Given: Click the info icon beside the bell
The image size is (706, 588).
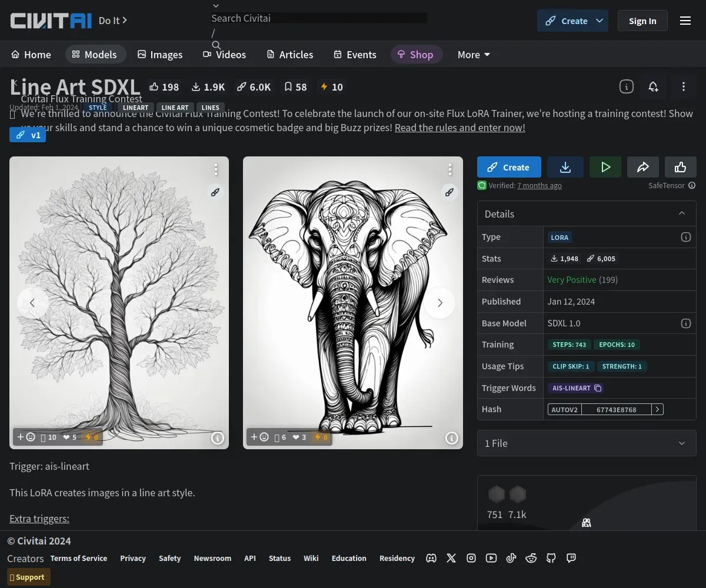Looking at the screenshot, I should (x=627, y=87).
